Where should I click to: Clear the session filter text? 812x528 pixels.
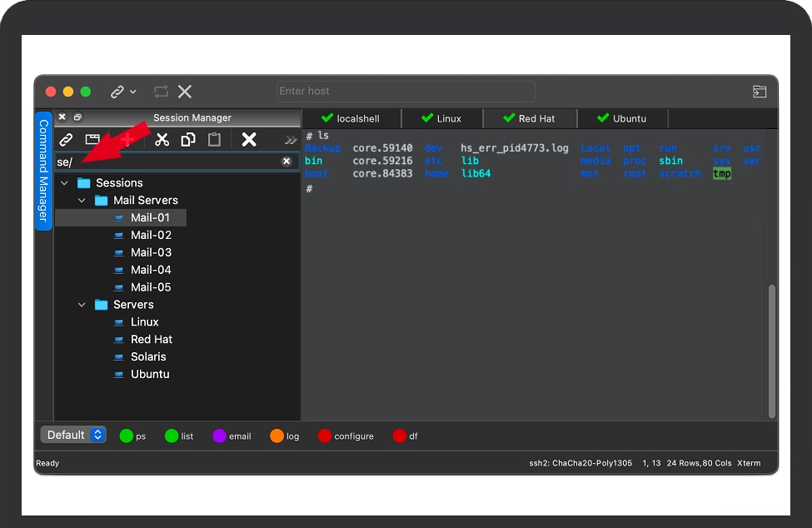coord(286,162)
